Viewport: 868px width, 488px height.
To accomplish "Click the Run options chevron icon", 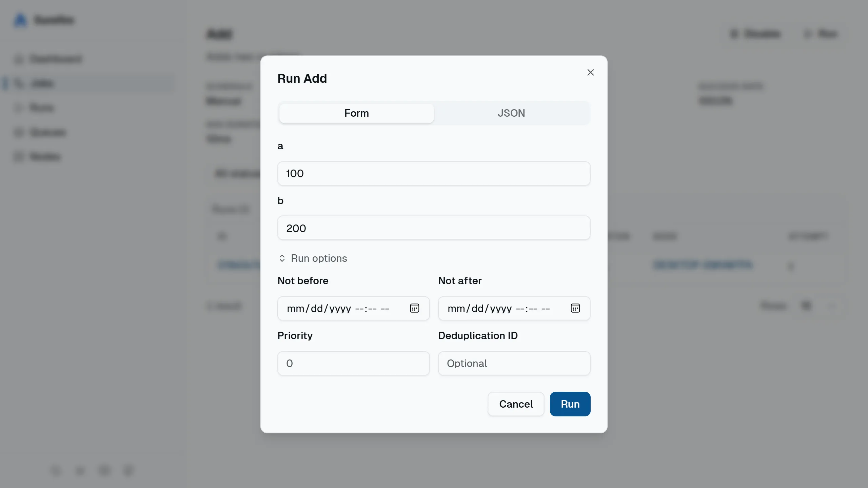I will pos(282,258).
